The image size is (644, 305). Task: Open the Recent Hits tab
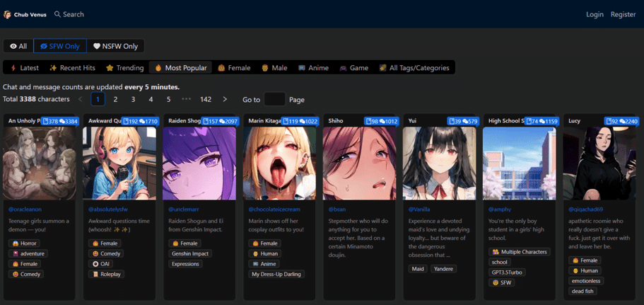tap(72, 68)
